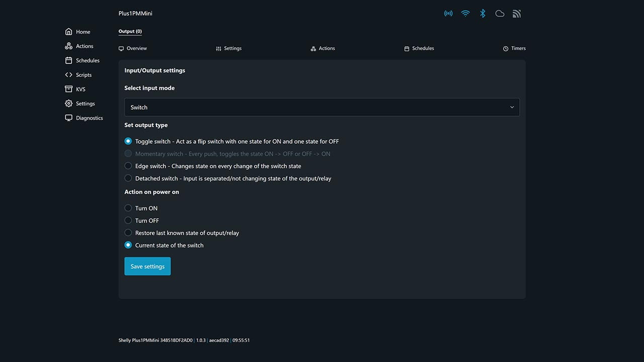Image resolution: width=644 pixels, height=362 pixels.
Task: Set power-on action to Turn ON
Action: coord(128,208)
